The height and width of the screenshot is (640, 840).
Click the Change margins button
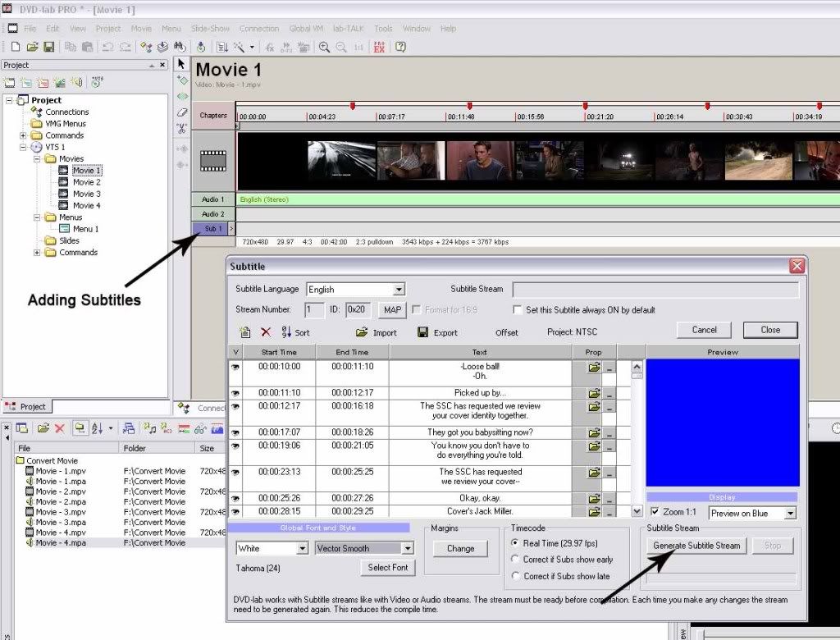pyautogui.click(x=461, y=549)
